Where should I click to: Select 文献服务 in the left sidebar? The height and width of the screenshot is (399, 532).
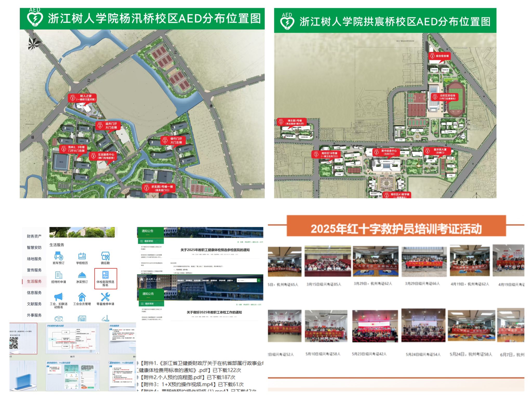(34, 304)
